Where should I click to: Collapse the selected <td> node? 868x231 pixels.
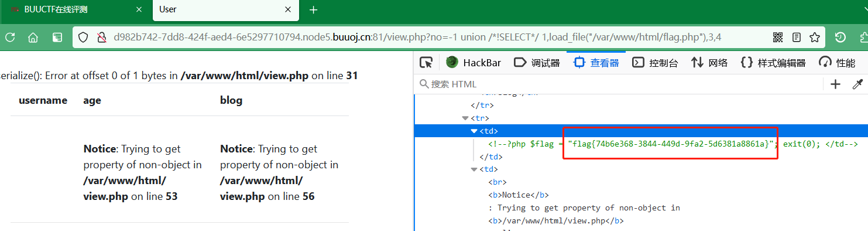pyautogui.click(x=474, y=131)
